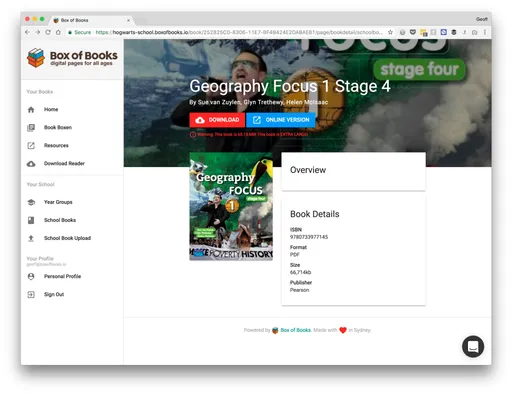Click the browser forward arrow
Viewport: 512px width, 394px height.
(38, 32)
